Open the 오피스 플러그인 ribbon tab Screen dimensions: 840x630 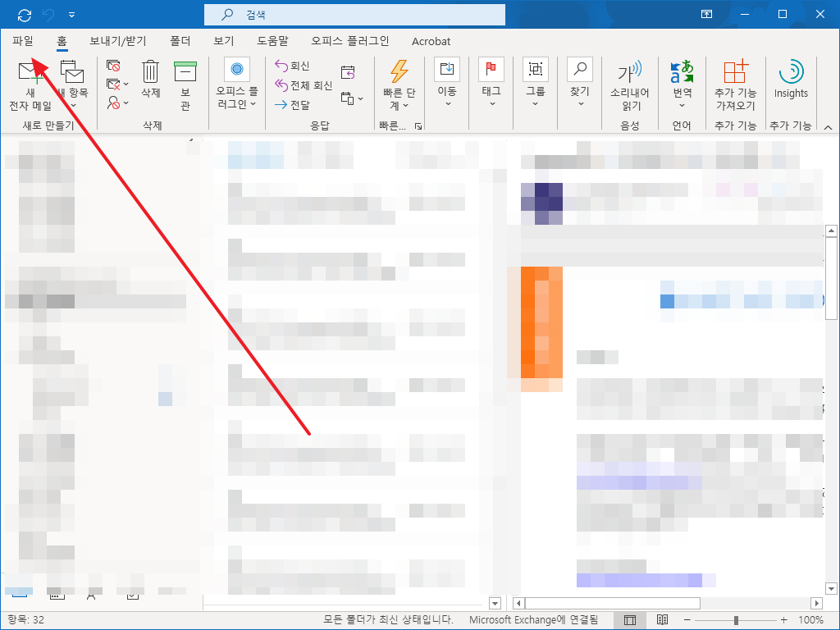click(x=349, y=41)
